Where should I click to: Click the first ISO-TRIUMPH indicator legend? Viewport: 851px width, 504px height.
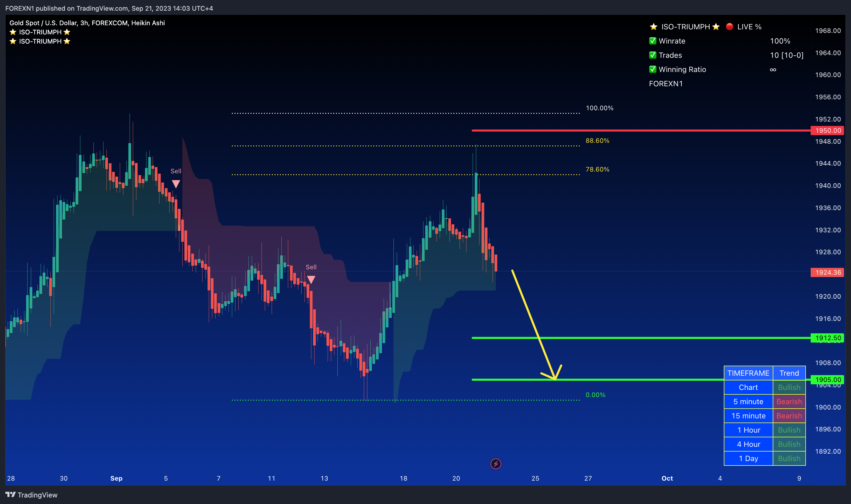pos(40,32)
